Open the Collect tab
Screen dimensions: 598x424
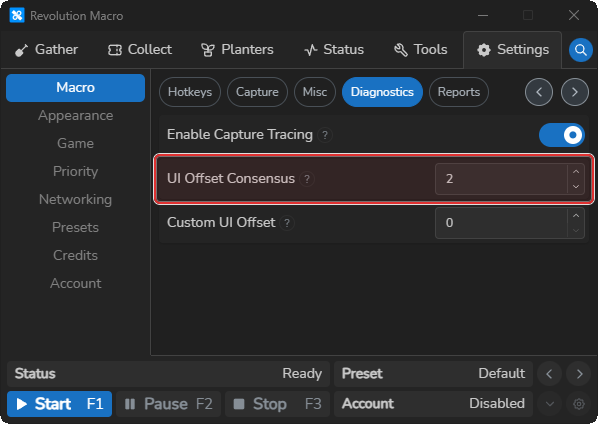click(140, 50)
